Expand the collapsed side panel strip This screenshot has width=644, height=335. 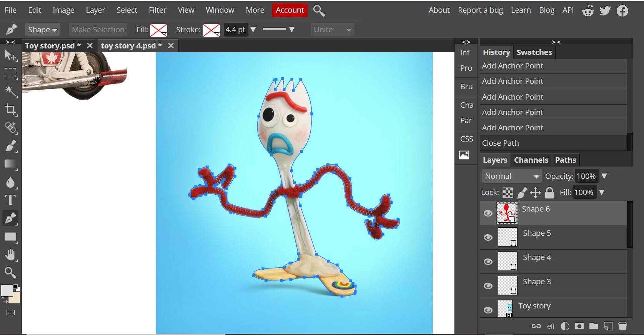[466, 42]
